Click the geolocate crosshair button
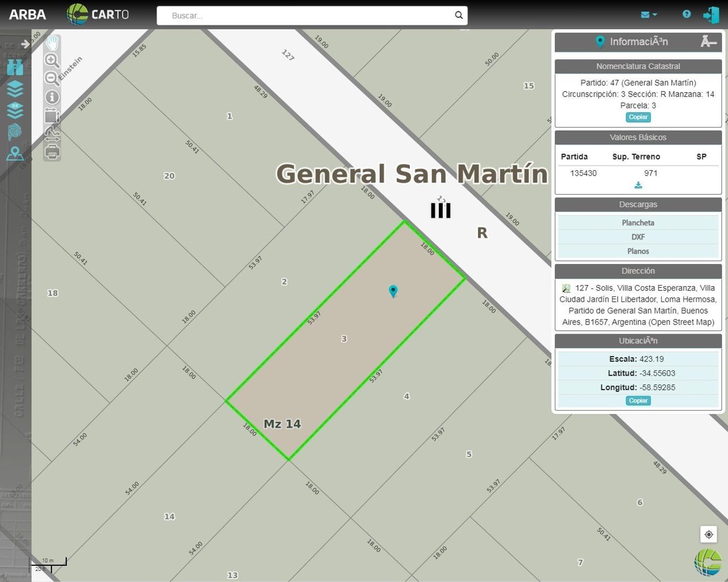The height and width of the screenshot is (582, 728). coord(709,535)
